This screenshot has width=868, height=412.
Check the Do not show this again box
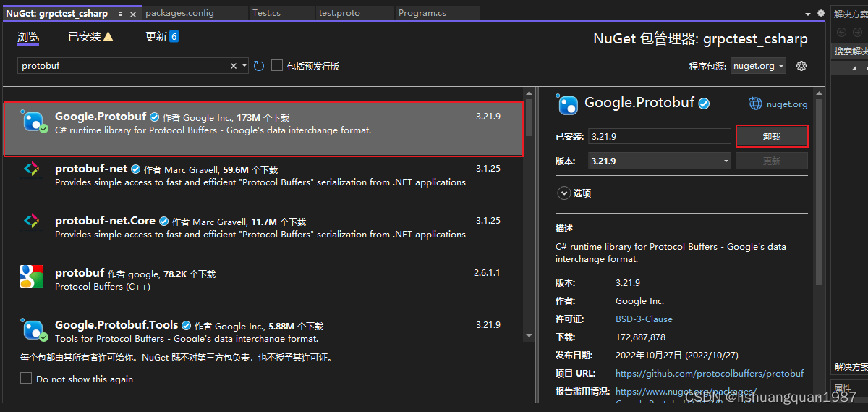(x=26, y=379)
